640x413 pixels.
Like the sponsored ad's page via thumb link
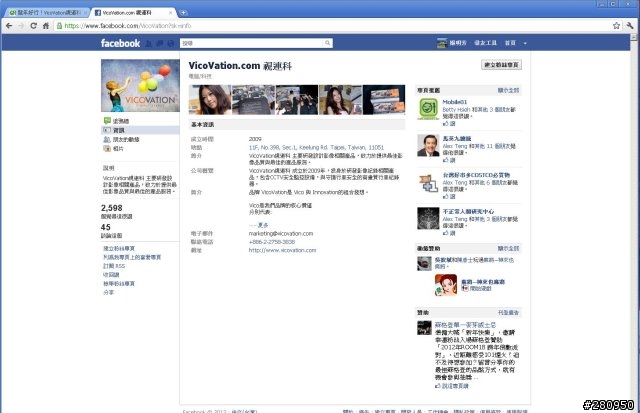(452, 386)
